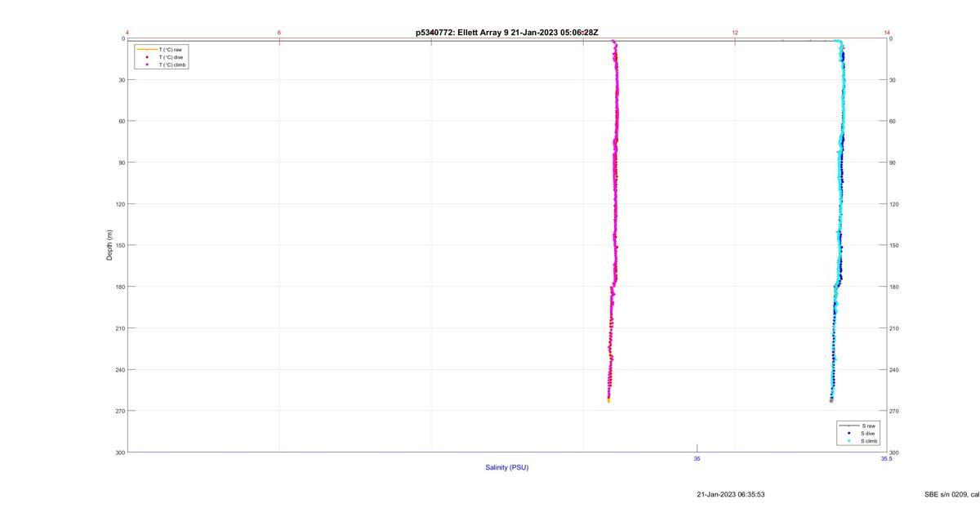Click the '210' depth tick on right axis

point(894,328)
